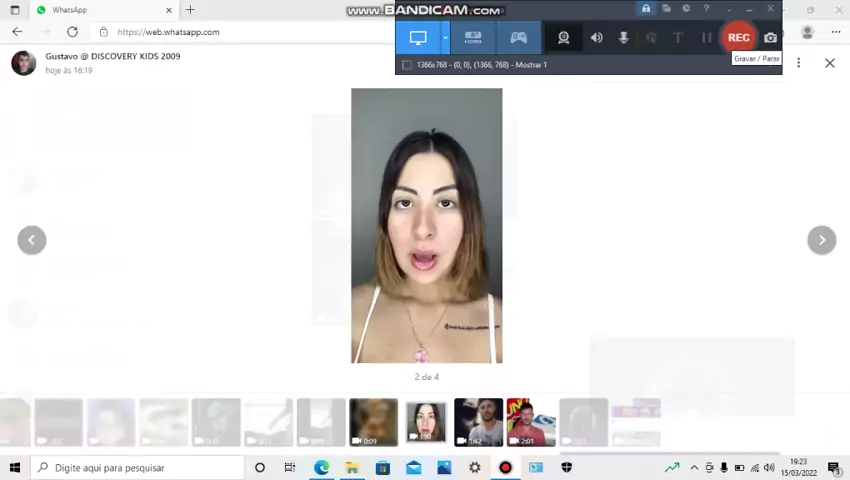Reload the WhatsApp web page
The height and width of the screenshot is (480, 850).
coord(72,32)
